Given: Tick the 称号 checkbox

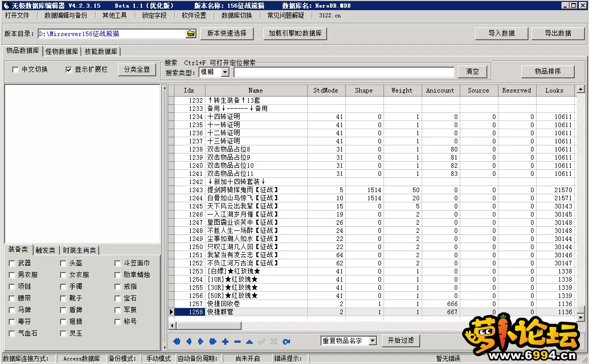Looking at the screenshot, I should click(117, 322).
